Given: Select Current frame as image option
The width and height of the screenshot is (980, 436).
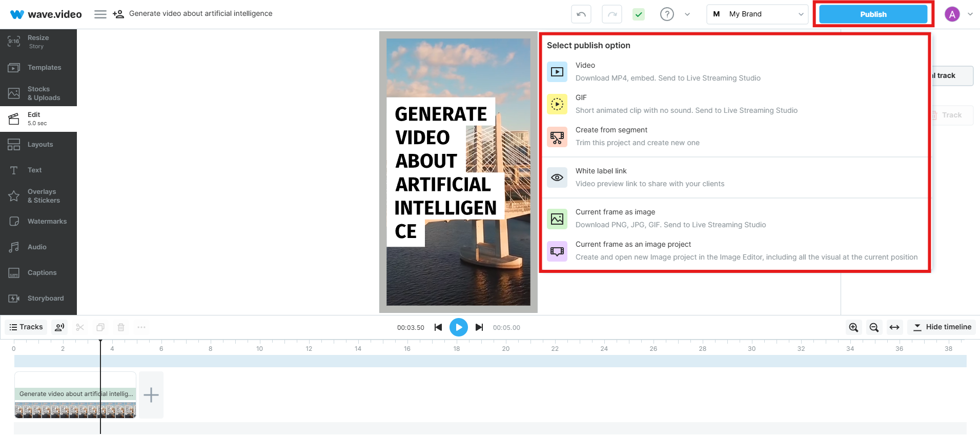Looking at the screenshot, I should tap(735, 219).
